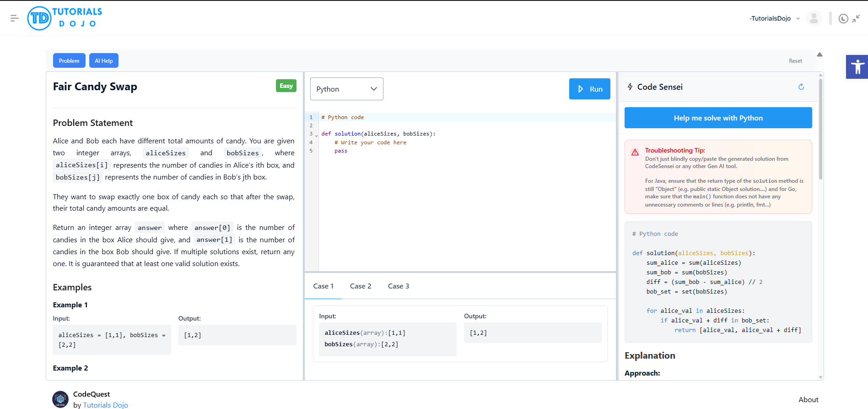Image resolution: width=868 pixels, height=409 pixels.
Task: Open the AI Help tab
Action: 104,60
